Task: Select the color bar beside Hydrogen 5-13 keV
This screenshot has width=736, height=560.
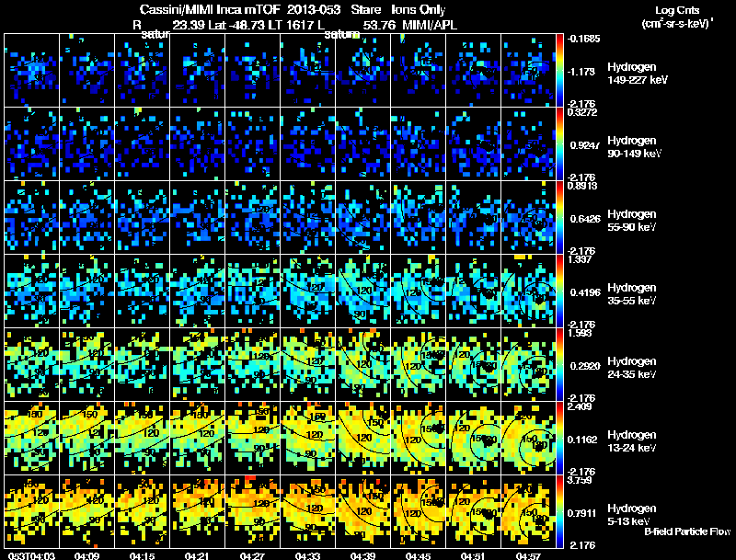Action: (559, 511)
